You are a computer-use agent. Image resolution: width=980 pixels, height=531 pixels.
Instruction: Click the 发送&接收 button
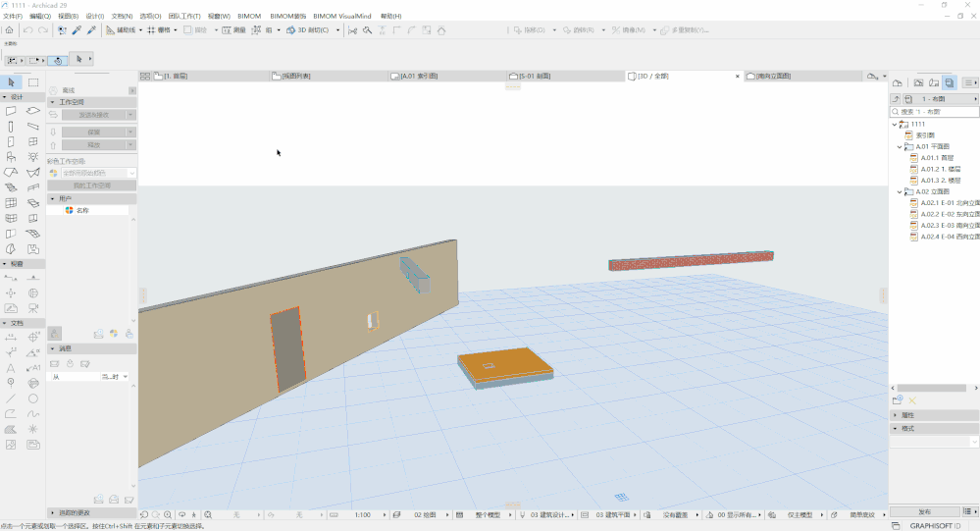point(94,115)
